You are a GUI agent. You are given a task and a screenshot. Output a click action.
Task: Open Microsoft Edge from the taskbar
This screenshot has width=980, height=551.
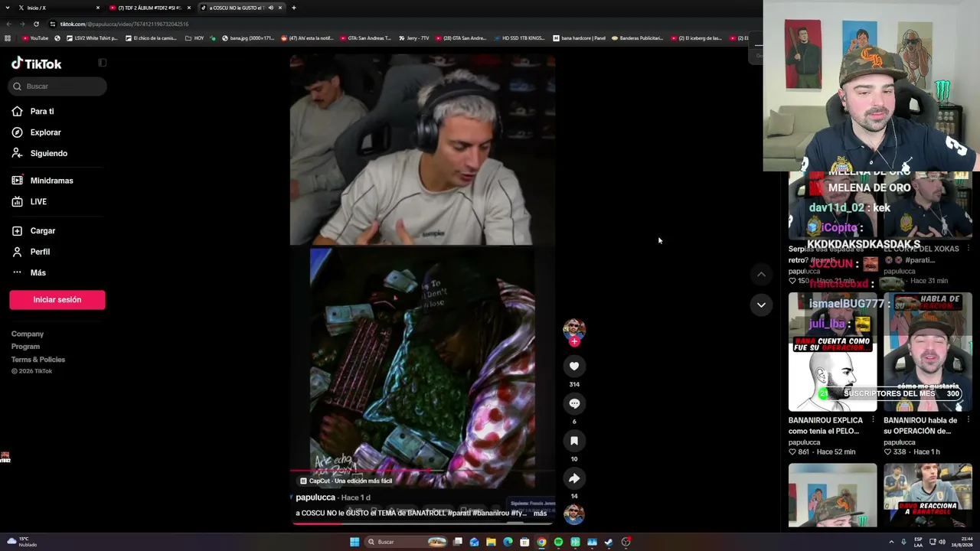(508, 542)
